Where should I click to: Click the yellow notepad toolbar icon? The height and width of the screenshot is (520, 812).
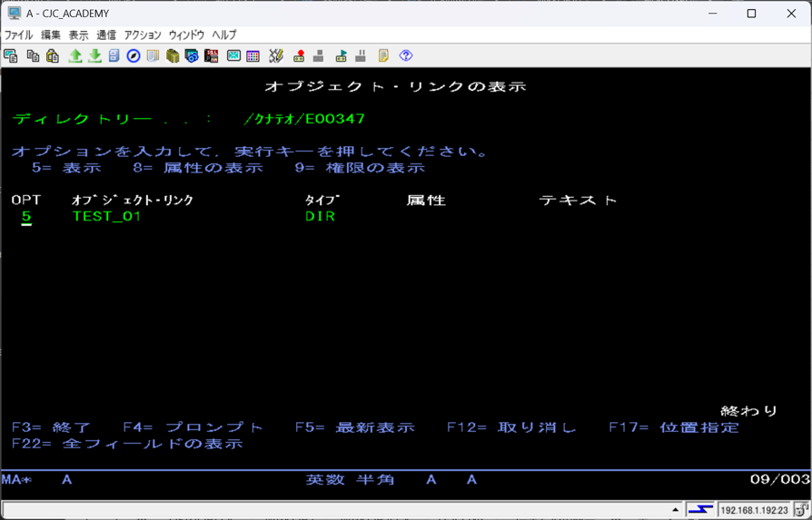(x=383, y=56)
